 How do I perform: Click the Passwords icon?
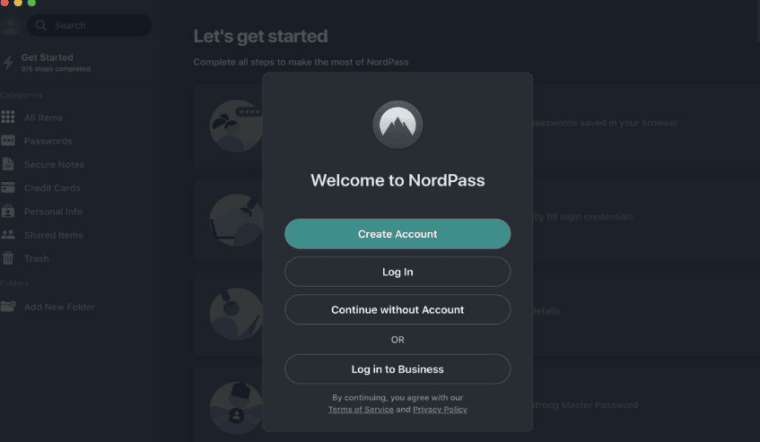(8, 141)
